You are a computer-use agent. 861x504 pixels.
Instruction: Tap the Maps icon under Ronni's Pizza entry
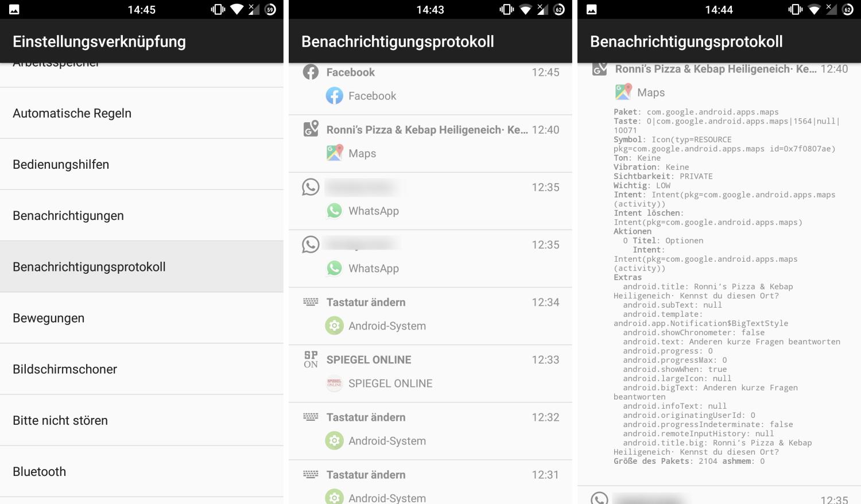335,153
